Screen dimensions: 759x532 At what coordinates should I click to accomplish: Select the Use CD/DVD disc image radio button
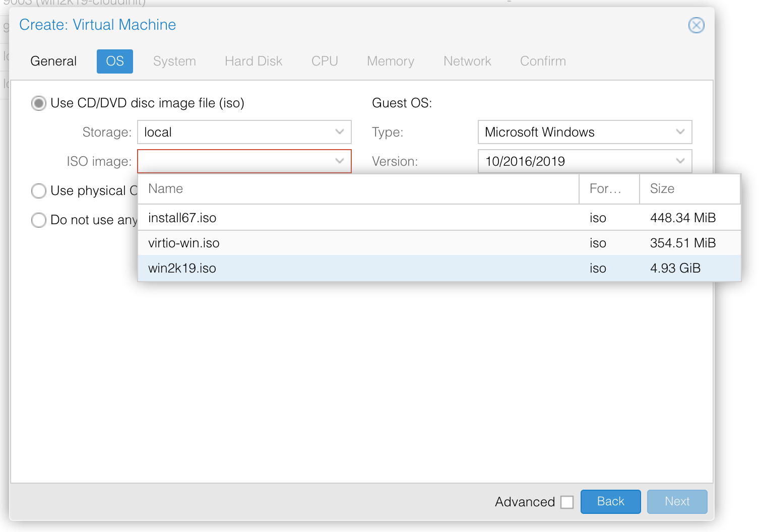point(39,103)
